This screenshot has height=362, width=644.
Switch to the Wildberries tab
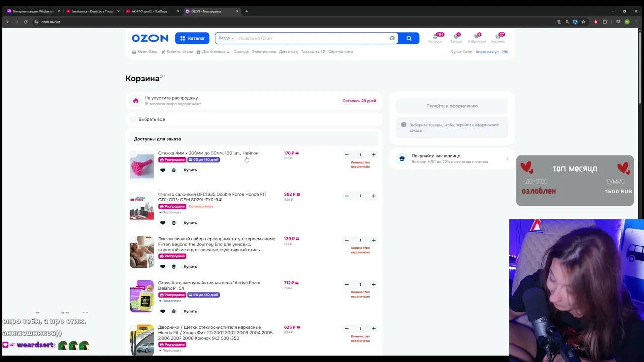click(x=33, y=11)
